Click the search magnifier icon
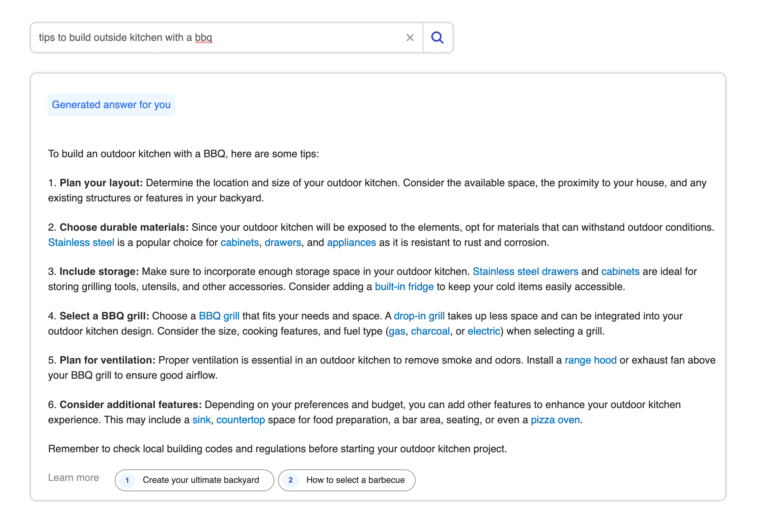 click(x=437, y=37)
